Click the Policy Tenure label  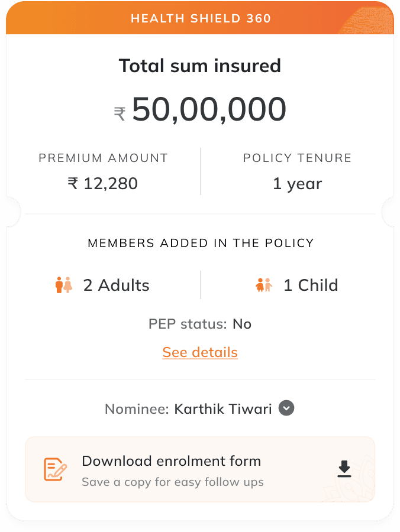click(x=297, y=158)
